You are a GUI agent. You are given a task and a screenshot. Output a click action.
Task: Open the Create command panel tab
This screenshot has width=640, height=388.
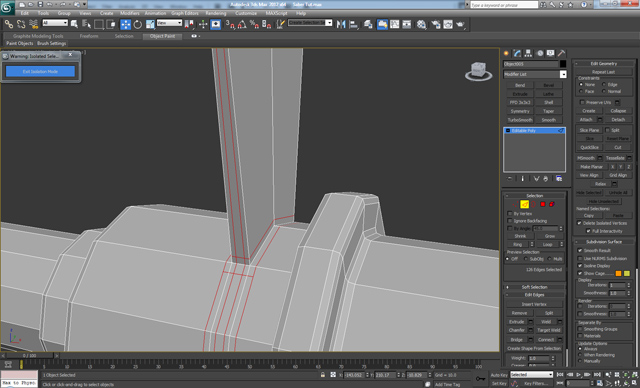click(507, 53)
